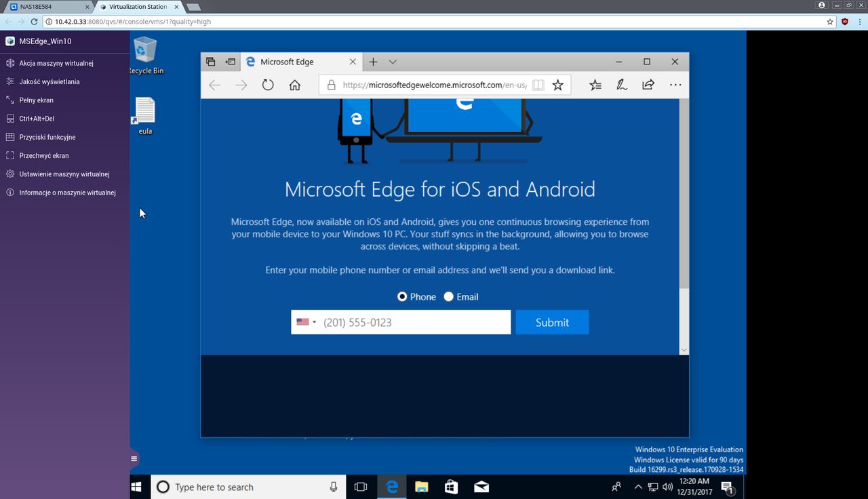Open Mail app from taskbar
The width and height of the screenshot is (868, 499).
pyautogui.click(x=481, y=487)
